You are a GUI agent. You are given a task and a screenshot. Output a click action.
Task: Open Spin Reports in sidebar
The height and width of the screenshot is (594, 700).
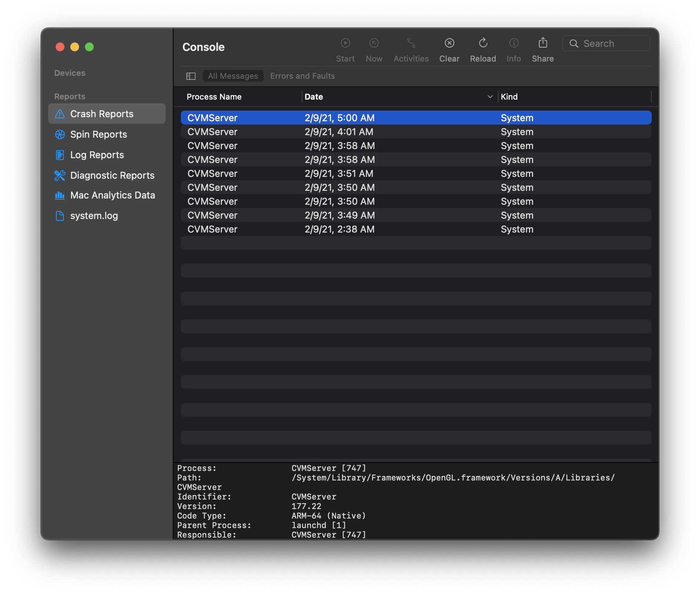pos(107,134)
